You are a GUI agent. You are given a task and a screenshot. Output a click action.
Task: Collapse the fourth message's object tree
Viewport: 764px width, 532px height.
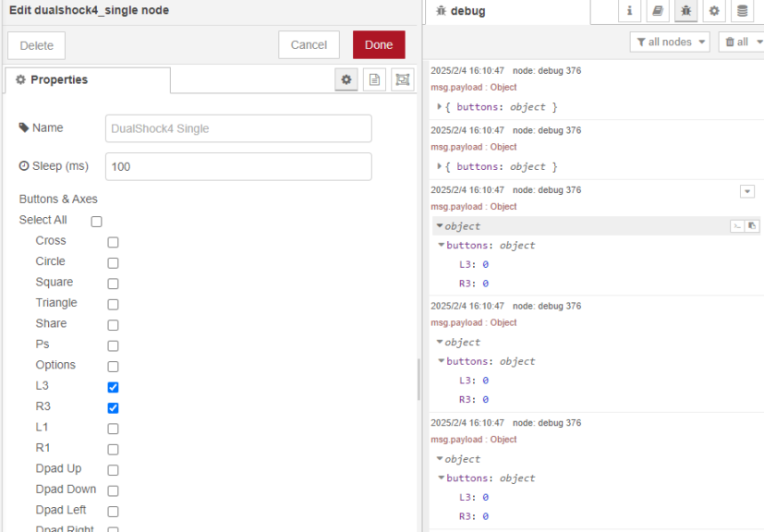(440, 343)
